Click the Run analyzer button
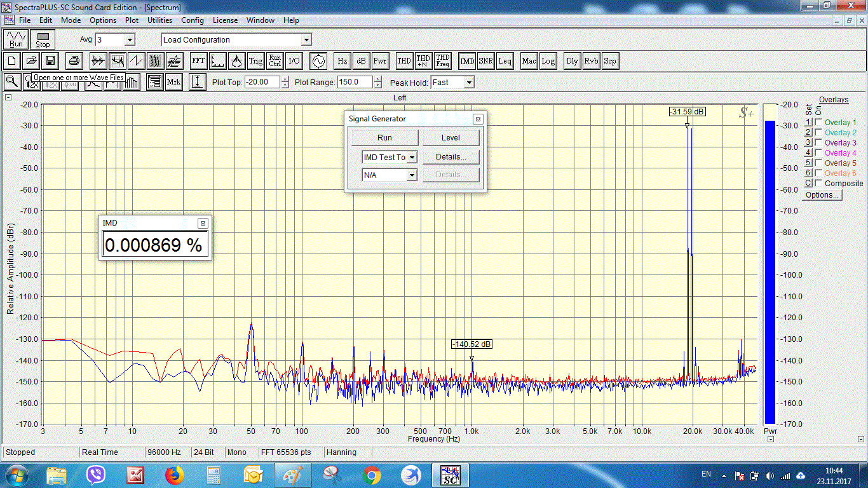This screenshot has width=868, height=488. [x=16, y=39]
